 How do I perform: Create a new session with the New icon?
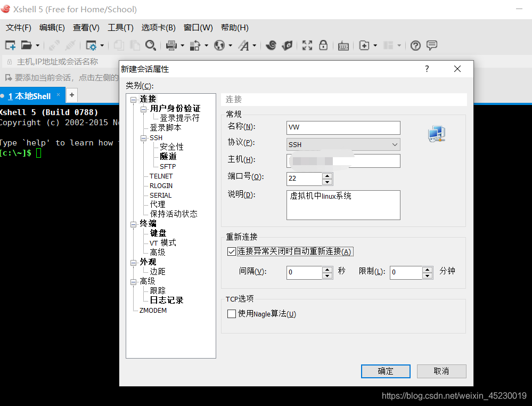pyautogui.click(x=10, y=45)
